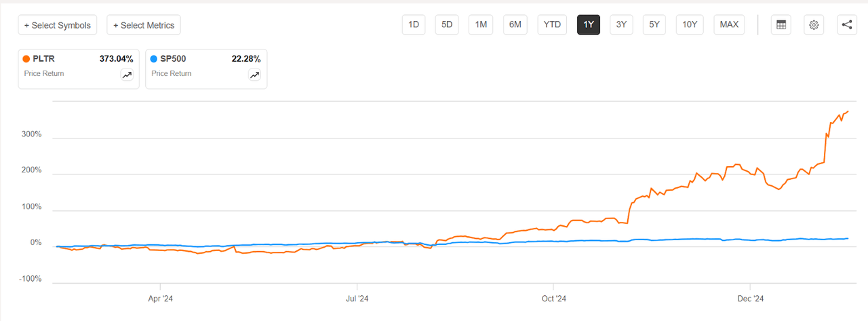Switch chart to 5Y range
Image resolution: width=868 pixels, height=321 pixels.
click(654, 25)
